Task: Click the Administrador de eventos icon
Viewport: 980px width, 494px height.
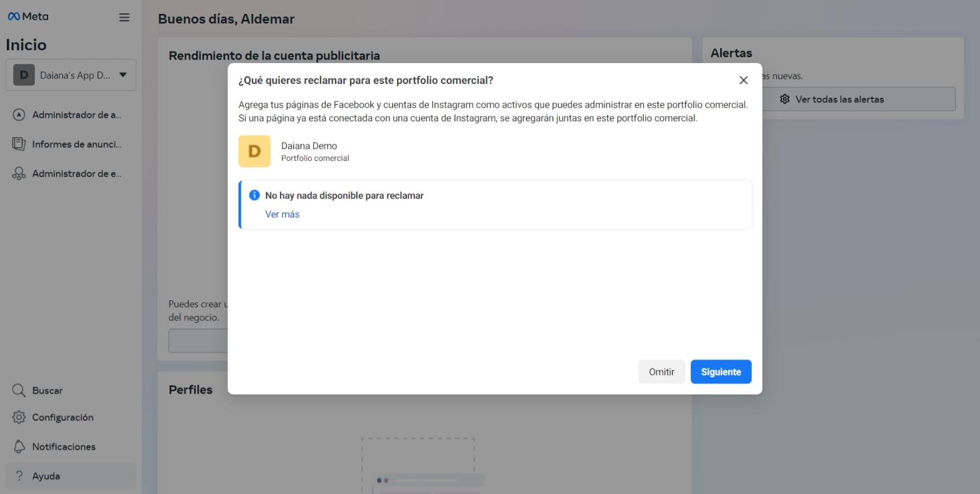Action: [x=19, y=174]
